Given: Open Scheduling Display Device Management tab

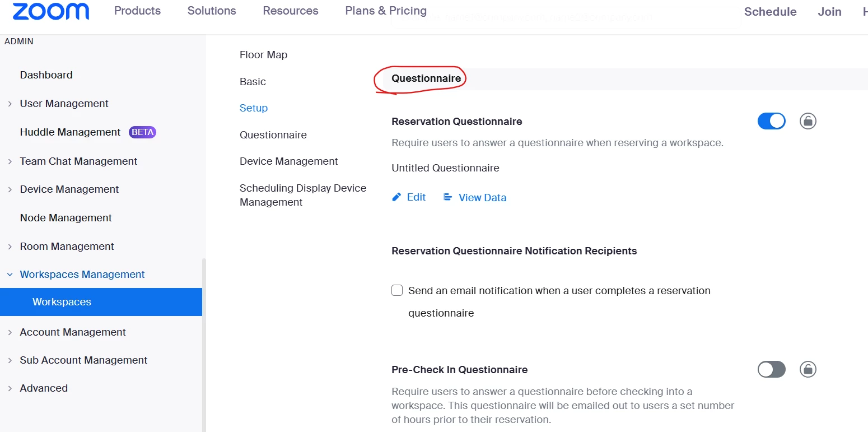Looking at the screenshot, I should coord(303,195).
